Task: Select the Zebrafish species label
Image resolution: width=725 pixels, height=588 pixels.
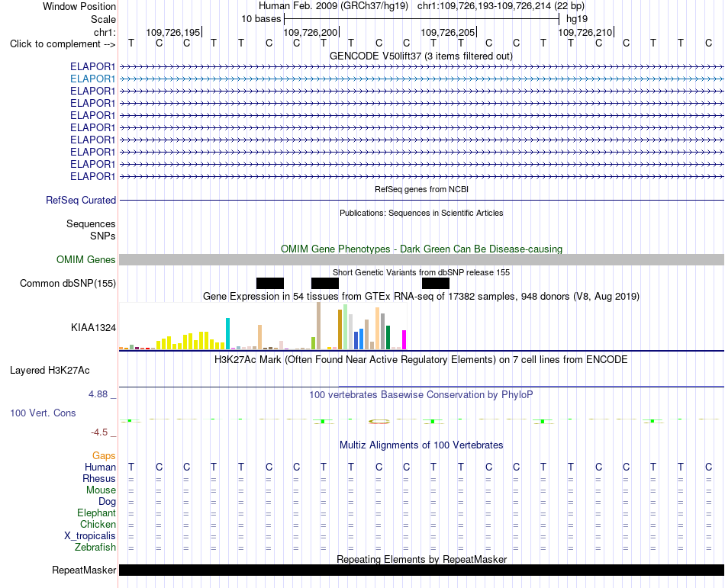Action: [95, 548]
